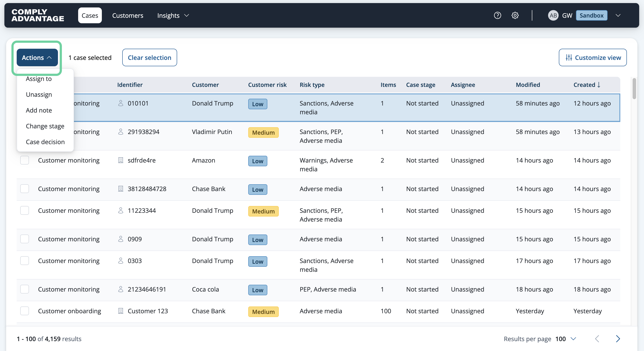
Task: Click the company icon beside 38128484728
Action: 121,189
